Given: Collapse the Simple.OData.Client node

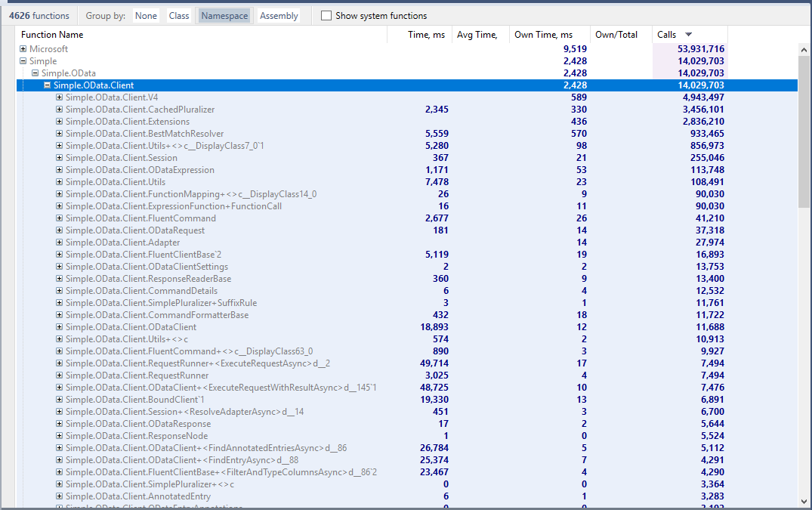Looking at the screenshot, I should (x=47, y=85).
